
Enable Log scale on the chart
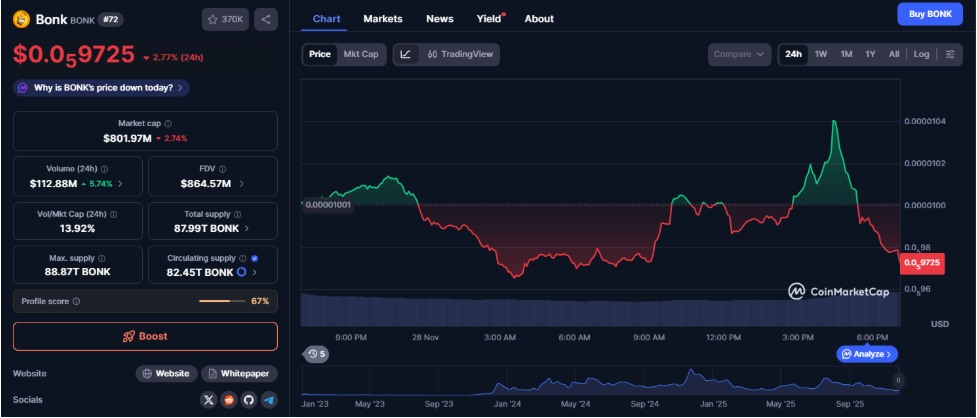(921, 54)
